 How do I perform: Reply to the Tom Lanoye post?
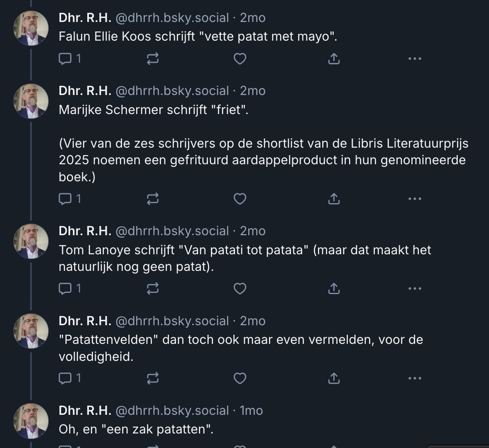coord(65,288)
